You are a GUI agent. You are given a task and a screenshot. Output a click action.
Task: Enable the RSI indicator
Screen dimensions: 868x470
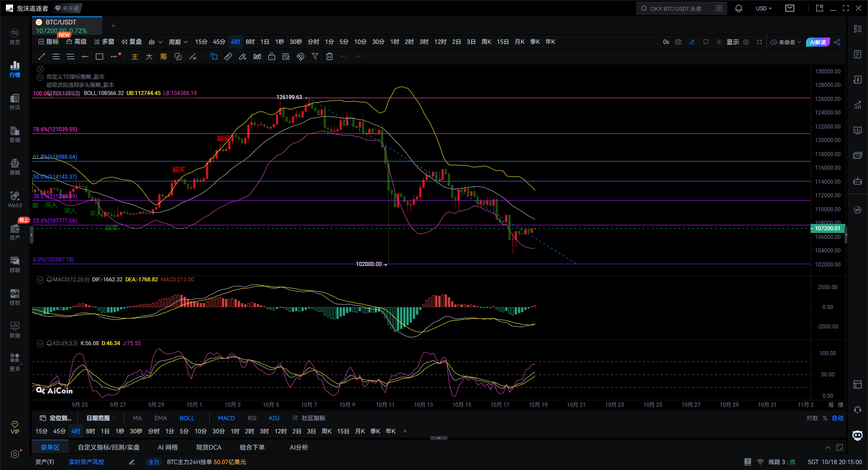(x=252, y=418)
